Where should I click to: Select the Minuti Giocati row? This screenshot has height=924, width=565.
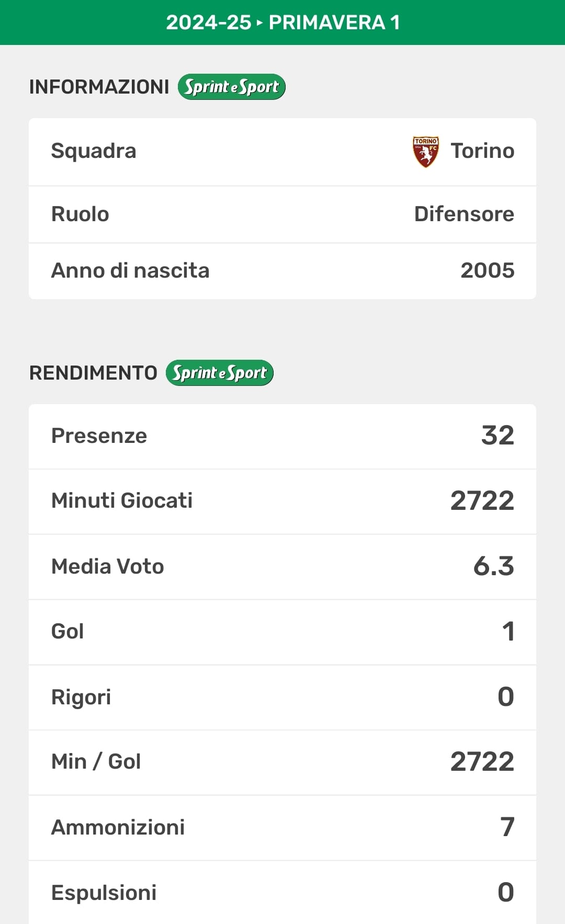pos(282,501)
